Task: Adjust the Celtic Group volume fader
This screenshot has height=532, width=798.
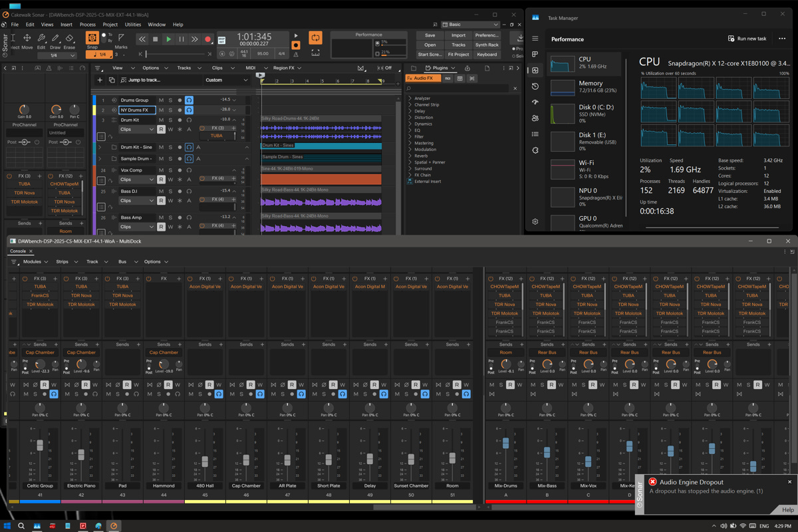Action: tap(40, 446)
